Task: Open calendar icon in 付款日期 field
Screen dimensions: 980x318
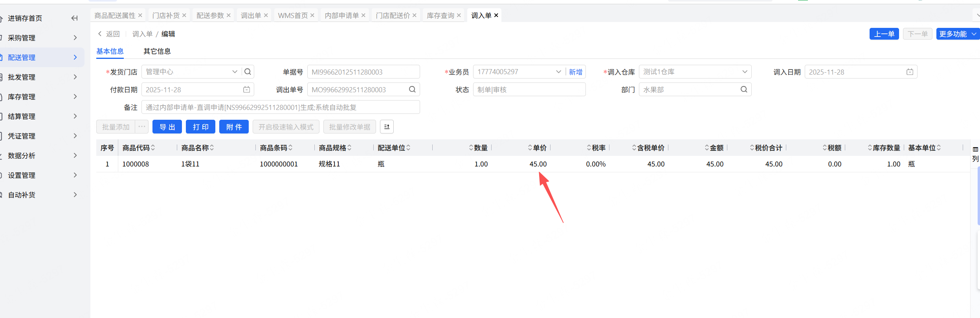Action: point(246,90)
